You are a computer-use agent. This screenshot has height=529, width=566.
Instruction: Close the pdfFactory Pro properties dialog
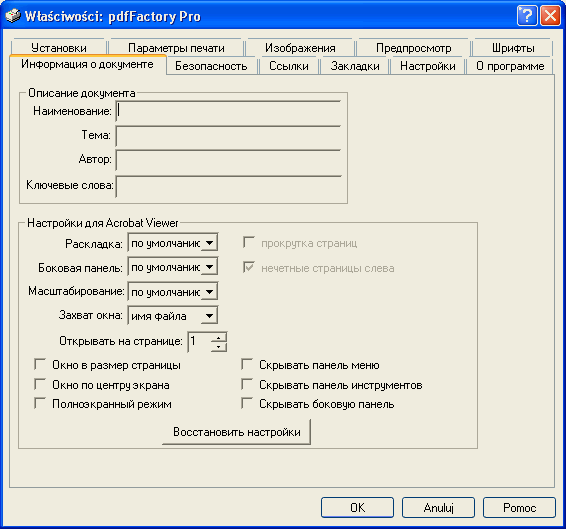(x=550, y=16)
